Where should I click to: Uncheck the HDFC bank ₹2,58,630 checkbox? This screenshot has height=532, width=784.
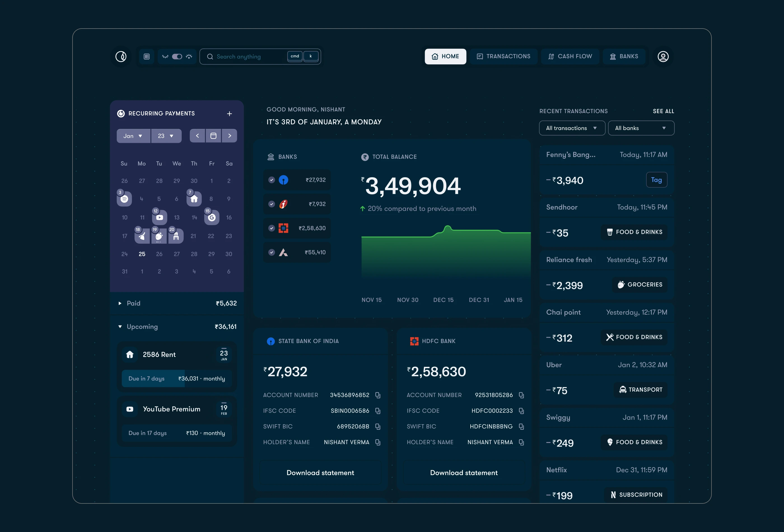[272, 228]
